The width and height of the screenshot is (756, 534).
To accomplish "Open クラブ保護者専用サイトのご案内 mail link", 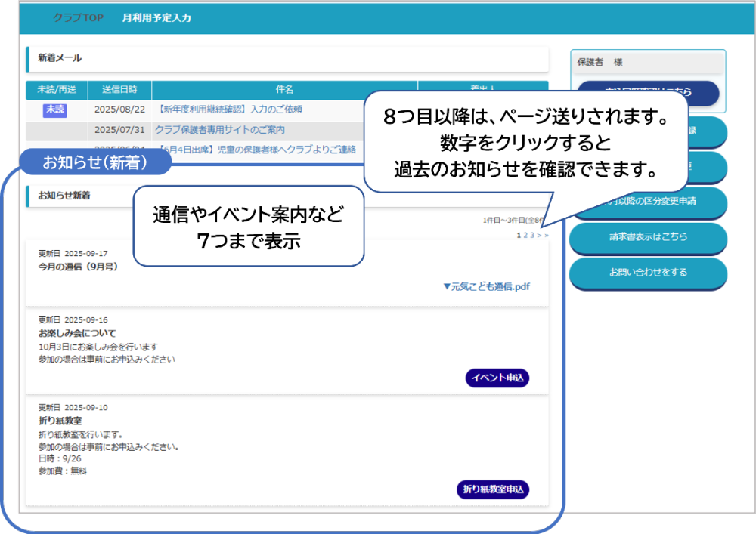I will (219, 130).
